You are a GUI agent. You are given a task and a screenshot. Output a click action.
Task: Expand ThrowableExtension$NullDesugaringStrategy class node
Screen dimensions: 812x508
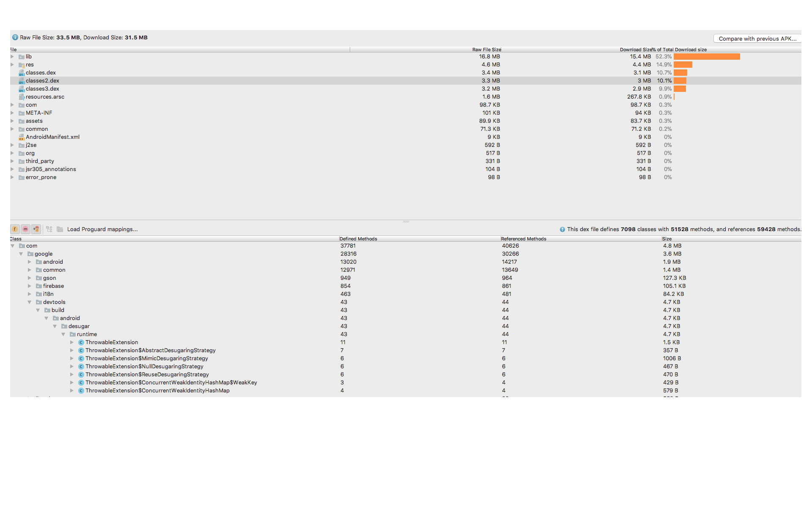[72, 367]
